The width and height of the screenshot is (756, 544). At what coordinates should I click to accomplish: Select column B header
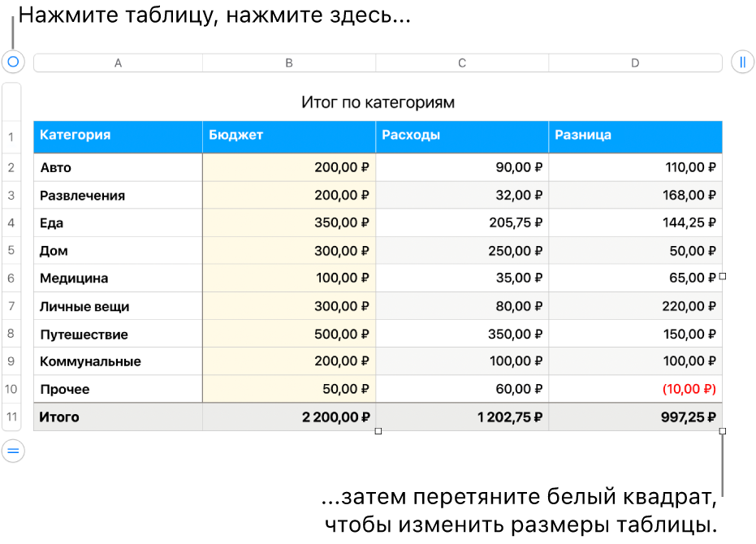pos(289,63)
